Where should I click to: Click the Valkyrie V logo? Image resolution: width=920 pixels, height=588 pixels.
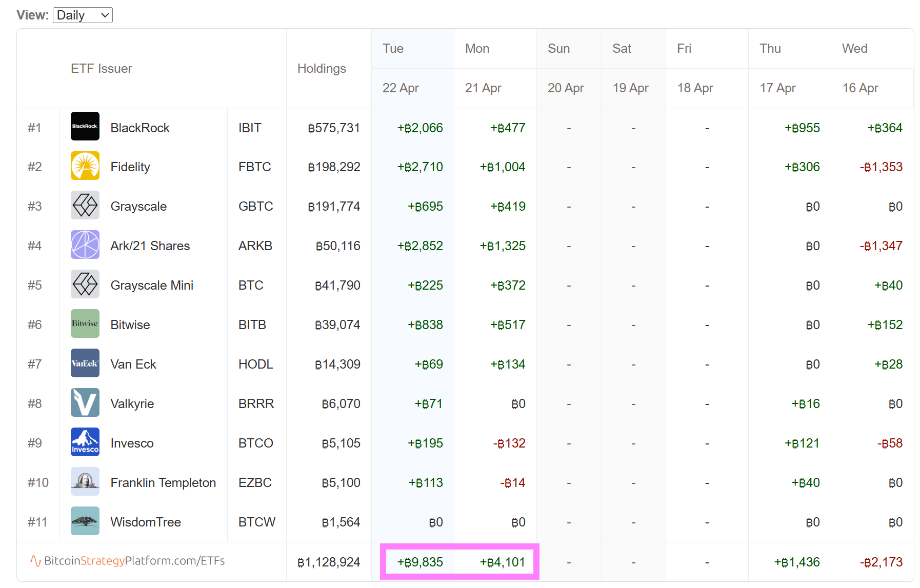click(85, 402)
